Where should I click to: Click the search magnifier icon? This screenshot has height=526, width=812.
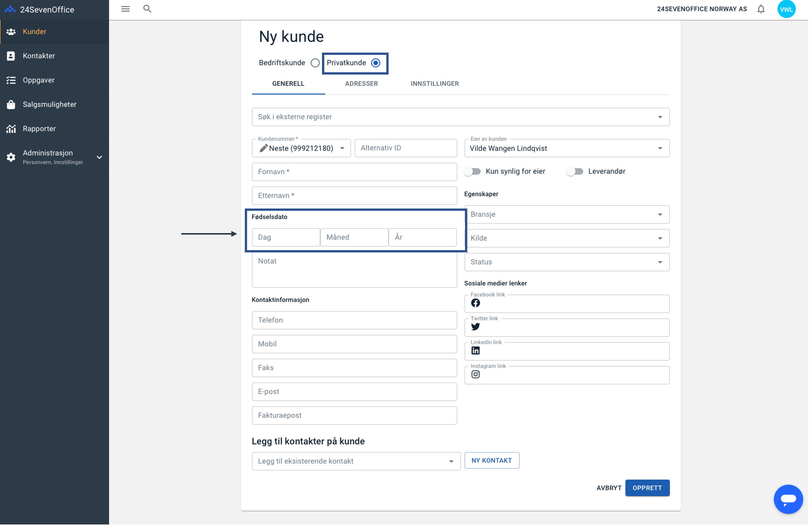tap(148, 9)
